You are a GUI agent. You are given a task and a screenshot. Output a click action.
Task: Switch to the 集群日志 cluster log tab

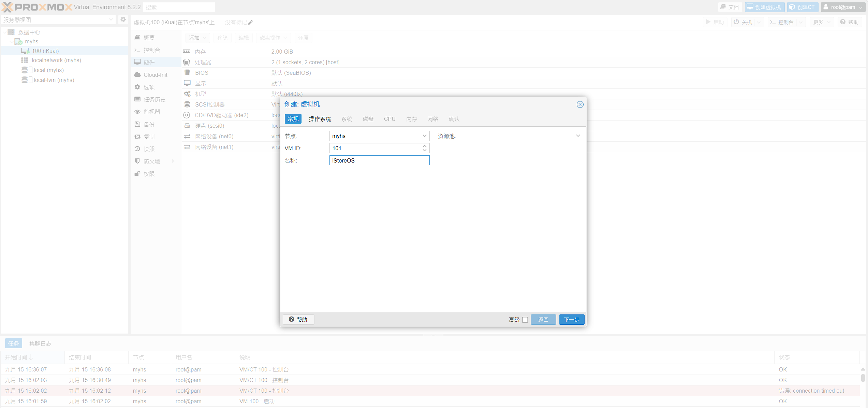click(40, 343)
